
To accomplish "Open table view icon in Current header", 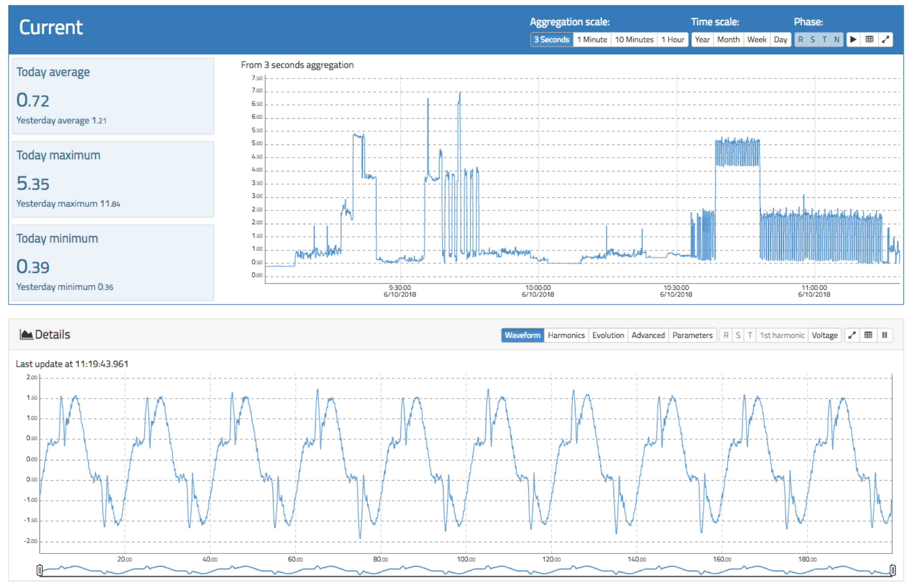I will [x=869, y=39].
